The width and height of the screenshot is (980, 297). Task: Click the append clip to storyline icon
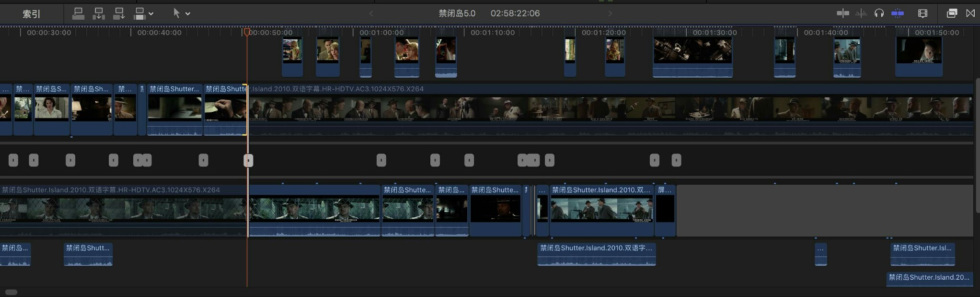tap(119, 13)
